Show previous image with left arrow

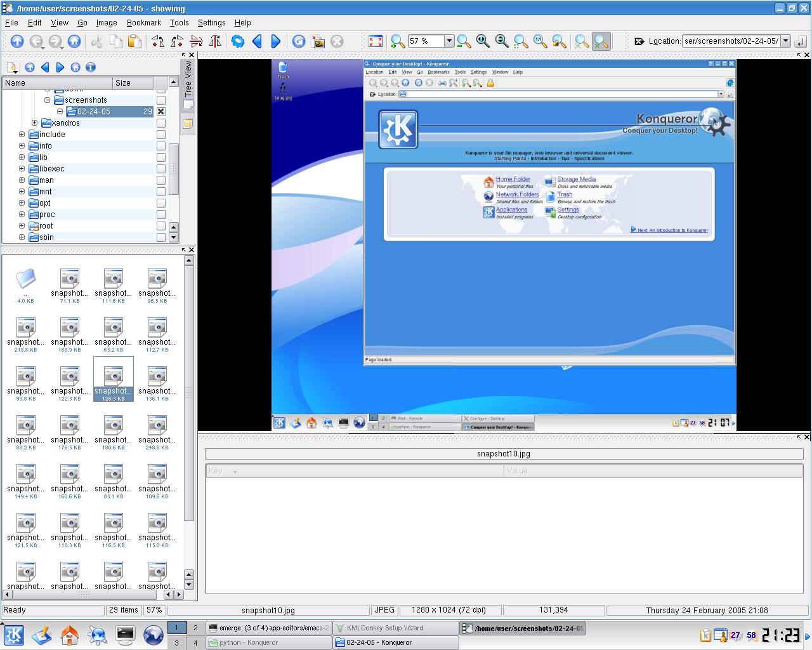(x=257, y=41)
